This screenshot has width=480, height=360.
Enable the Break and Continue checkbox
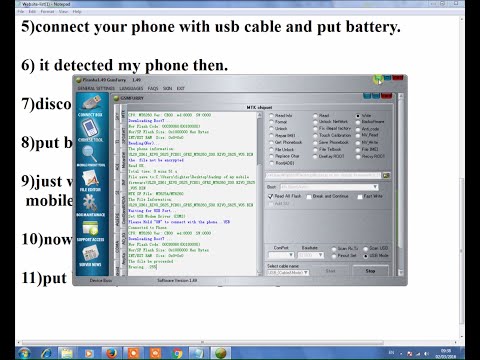click(309, 197)
